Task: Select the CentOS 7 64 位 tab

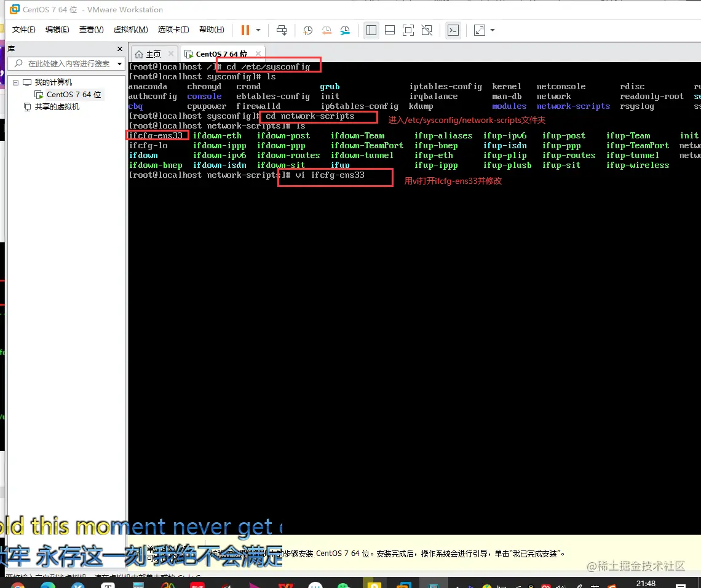Action: point(221,54)
